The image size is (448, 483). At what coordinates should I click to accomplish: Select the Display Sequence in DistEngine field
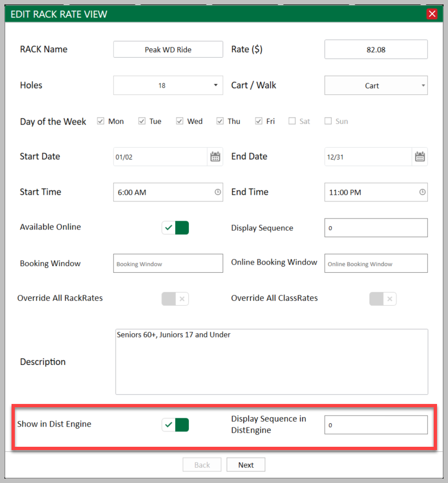tap(376, 425)
